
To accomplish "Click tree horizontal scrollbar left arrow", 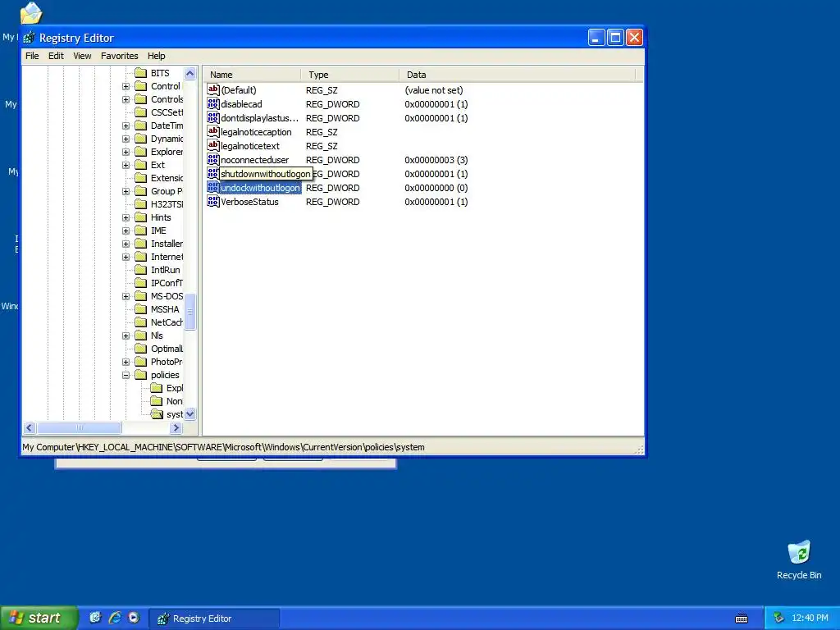I will [x=30, y=427].
